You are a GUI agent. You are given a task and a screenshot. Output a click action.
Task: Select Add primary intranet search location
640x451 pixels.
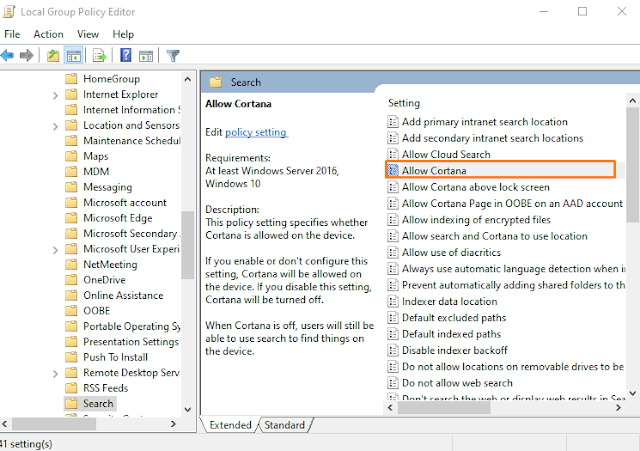point(484,122)
